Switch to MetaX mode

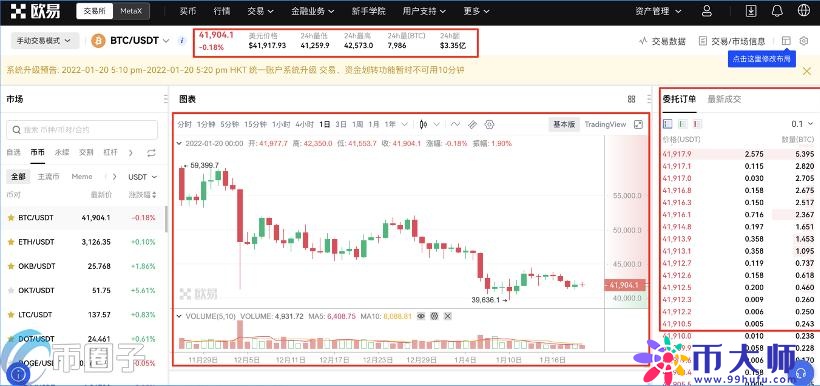tap(131, 11)
